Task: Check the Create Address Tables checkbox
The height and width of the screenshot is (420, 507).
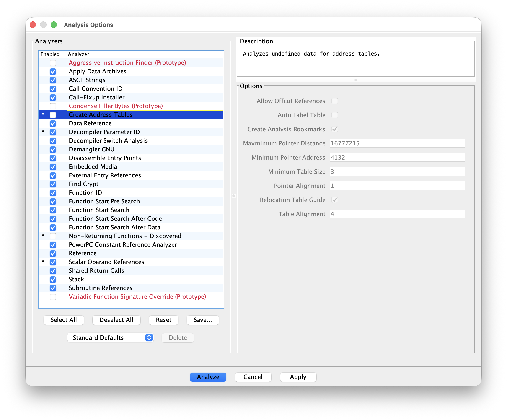Action: (x=53, y=115)
